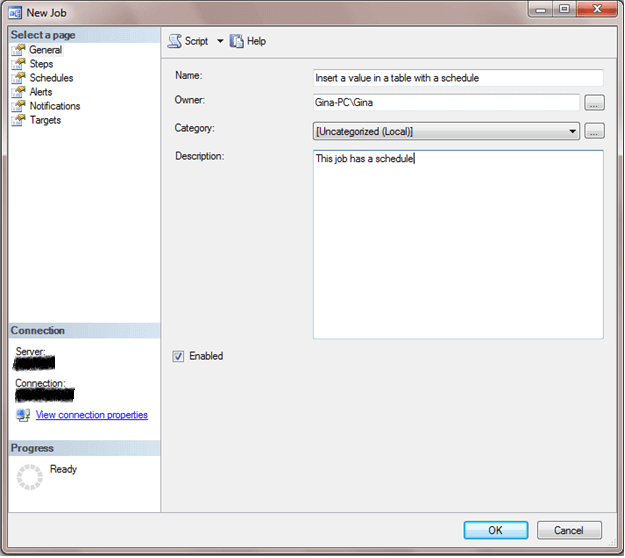Close the New Job window
The height and width of the screenshot is (558, 625).
click(x=597, y=9)
